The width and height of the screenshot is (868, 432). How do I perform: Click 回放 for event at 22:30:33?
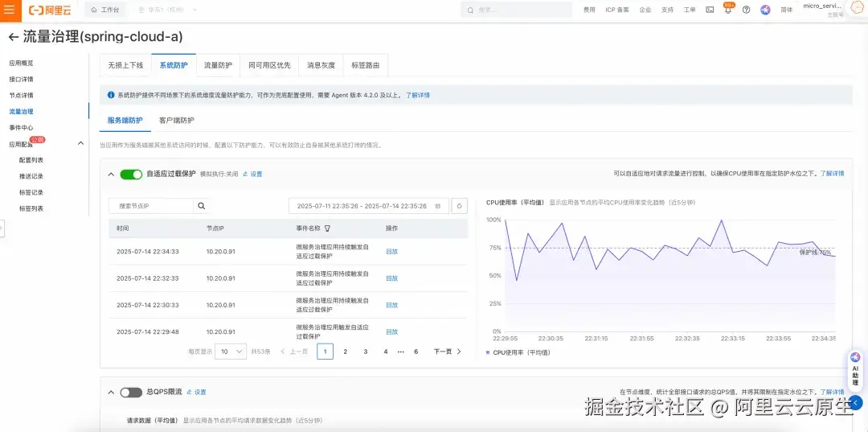(392, 305)
